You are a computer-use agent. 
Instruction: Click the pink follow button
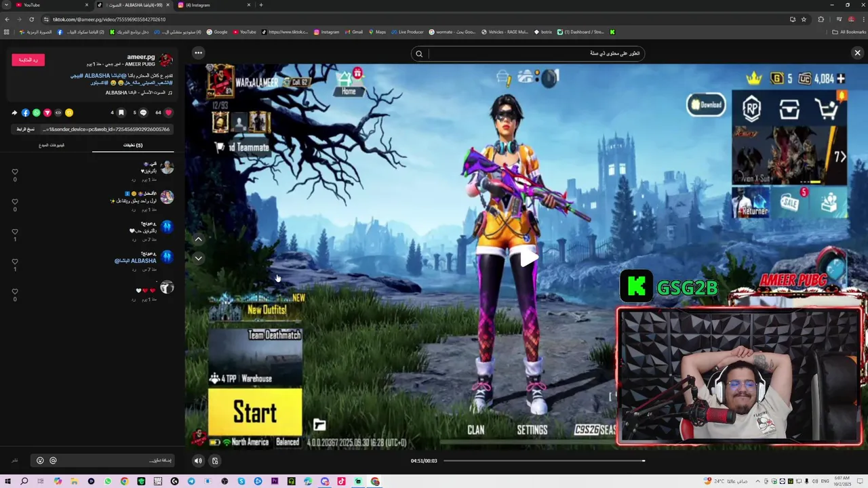tap(28, 60)
